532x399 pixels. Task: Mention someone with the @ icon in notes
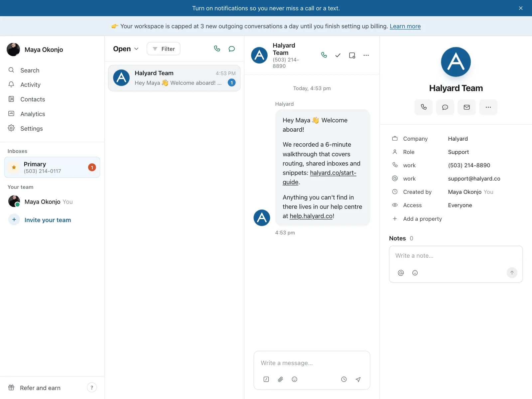click(401, 273)
